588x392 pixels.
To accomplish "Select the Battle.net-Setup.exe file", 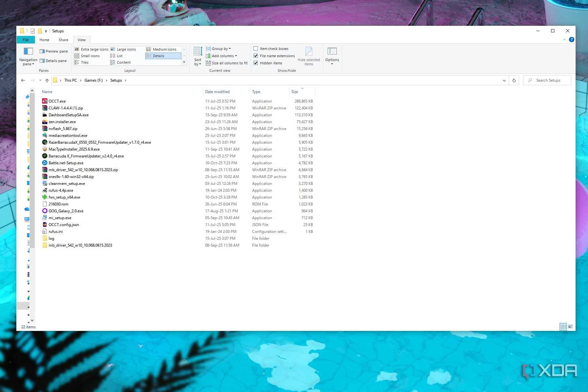I will [66, 163].
